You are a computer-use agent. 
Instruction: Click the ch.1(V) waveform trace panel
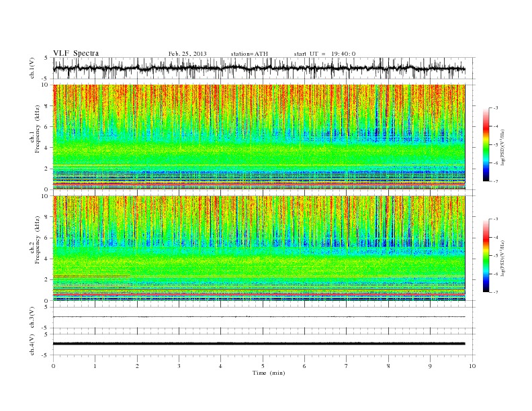[x=264, y=68]
